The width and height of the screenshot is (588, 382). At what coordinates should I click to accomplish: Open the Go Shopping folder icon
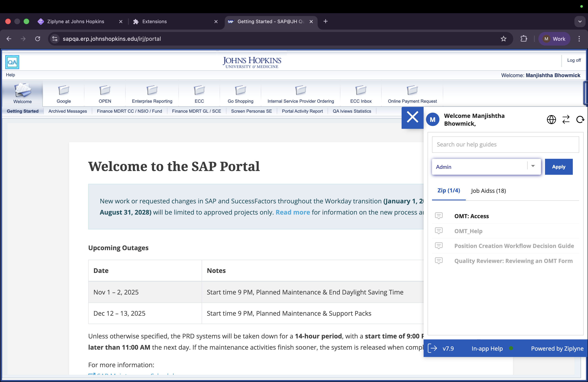coord(240,91)
